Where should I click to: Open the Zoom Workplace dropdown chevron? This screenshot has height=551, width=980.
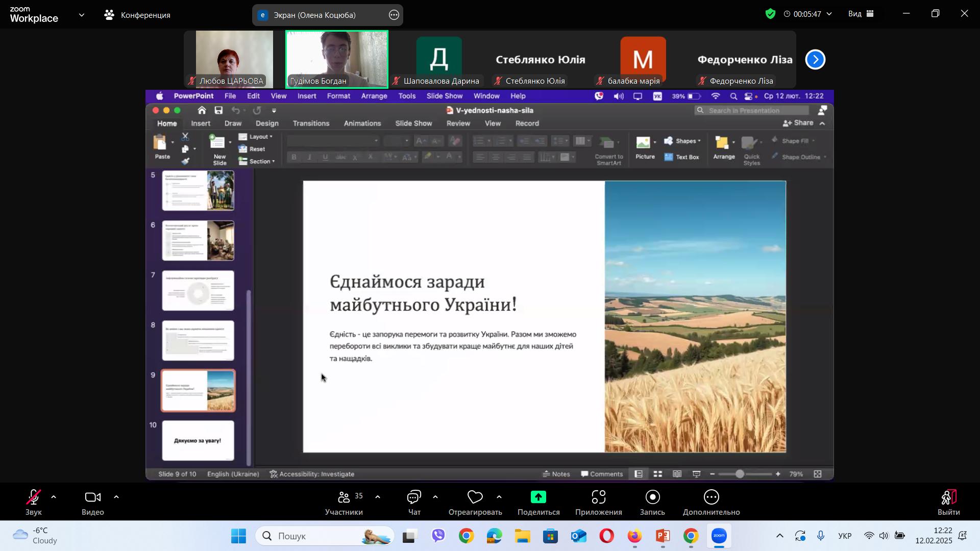(82, 15)
